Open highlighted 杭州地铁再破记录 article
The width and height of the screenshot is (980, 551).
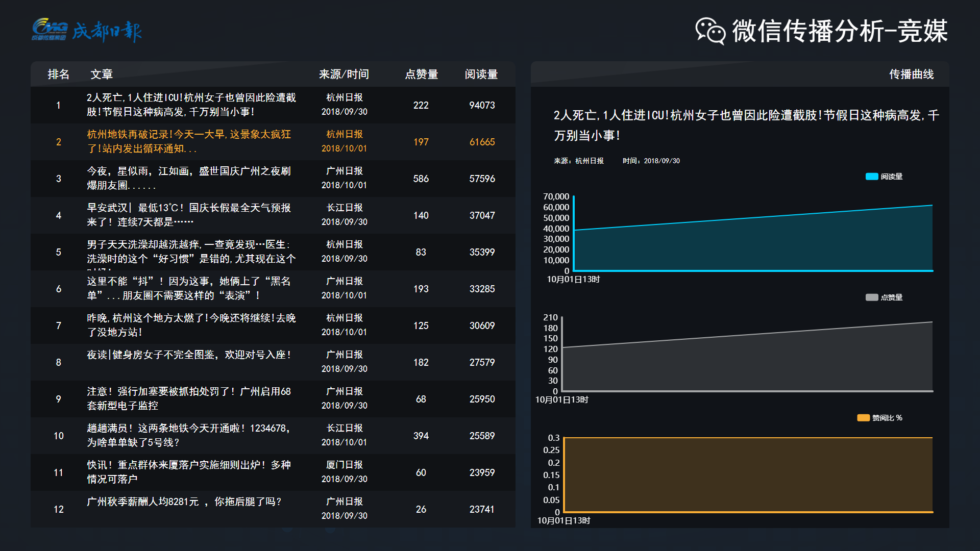point(188,141)
